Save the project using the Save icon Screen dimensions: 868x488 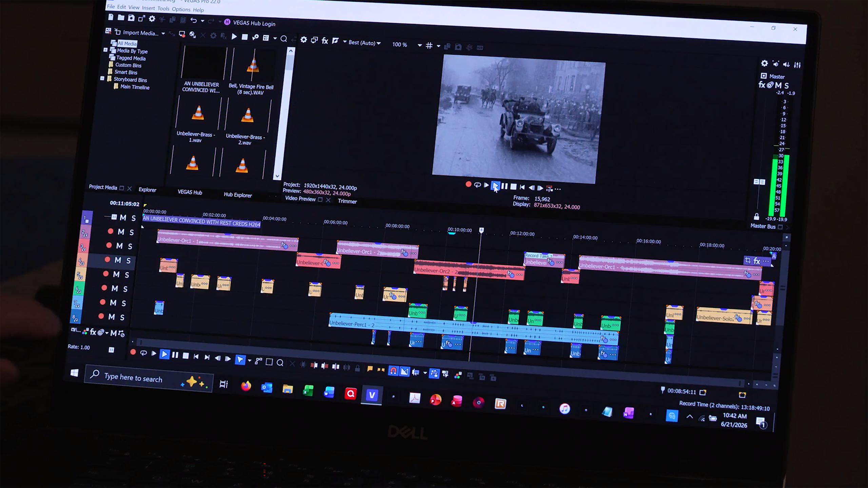pyautogui.click(x=131, y=18)
